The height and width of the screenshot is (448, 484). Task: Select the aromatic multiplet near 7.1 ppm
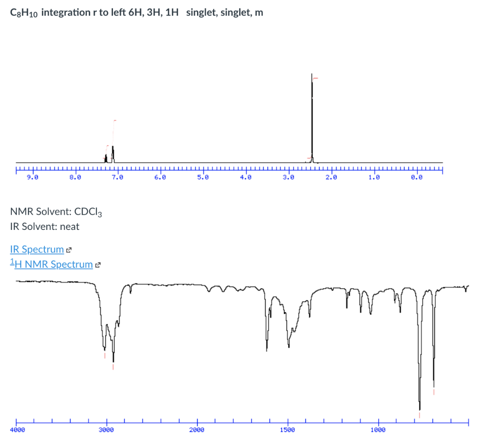(112, 151)
